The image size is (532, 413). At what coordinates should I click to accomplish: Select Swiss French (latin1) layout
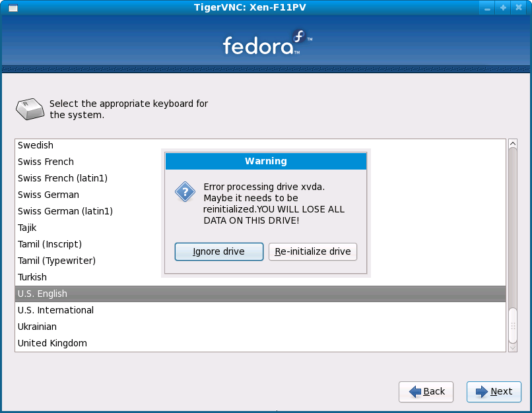pyautogui.click(x=63, y=178)
